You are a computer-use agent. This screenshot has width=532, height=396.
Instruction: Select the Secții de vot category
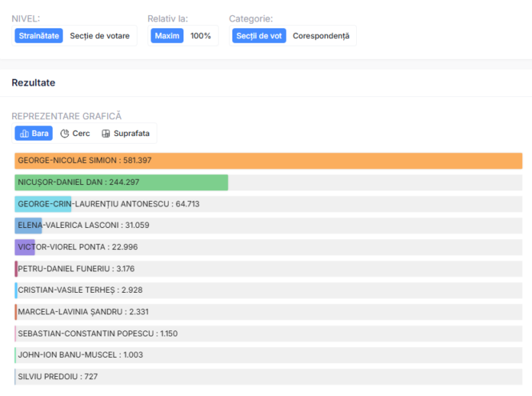(x=258, y=36)
